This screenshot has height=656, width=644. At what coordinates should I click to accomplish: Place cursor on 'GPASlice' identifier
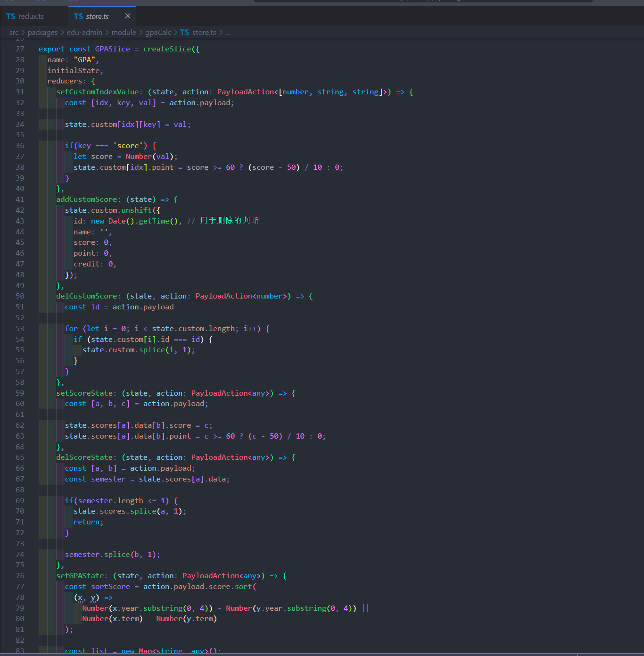coord(113,49)
